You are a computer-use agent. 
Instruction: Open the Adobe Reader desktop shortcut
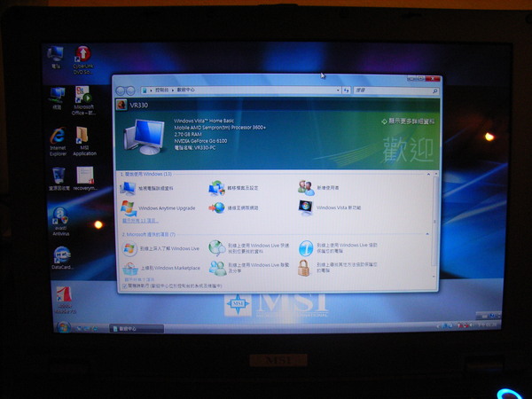(x=65, y=300)
